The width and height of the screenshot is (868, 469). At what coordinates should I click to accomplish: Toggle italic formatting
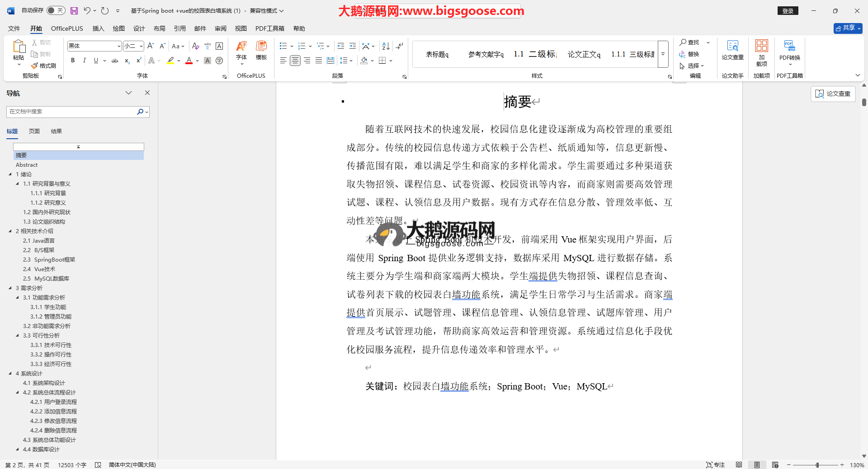(84, 61)
